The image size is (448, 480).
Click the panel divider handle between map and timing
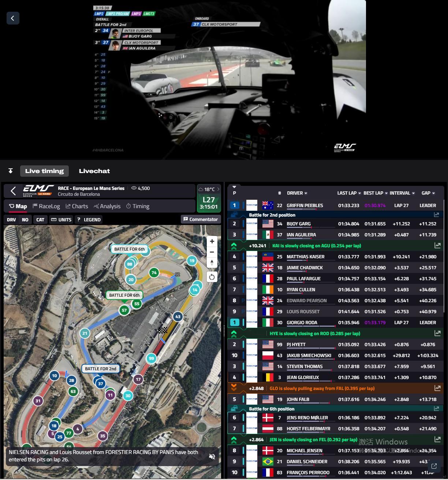click(224, 331)
